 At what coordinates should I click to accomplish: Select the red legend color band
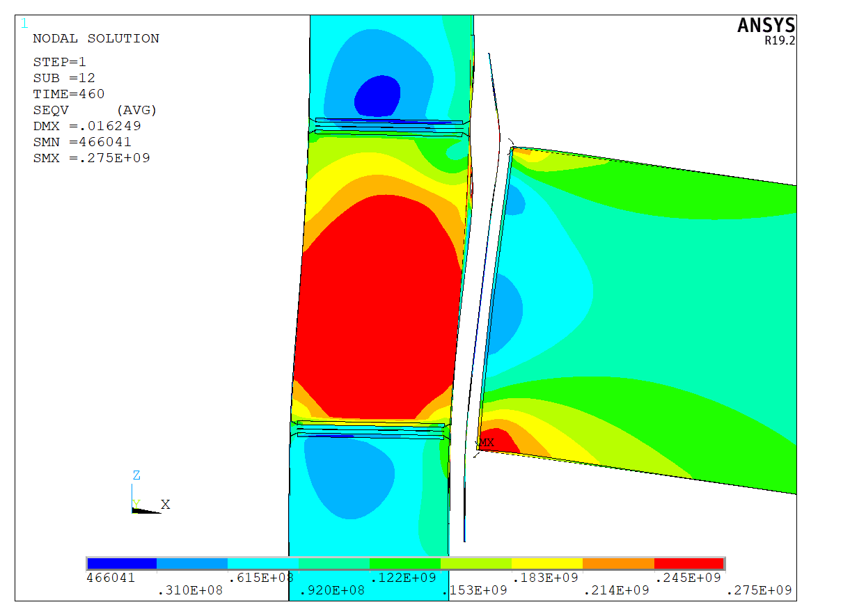coord(689,563)
